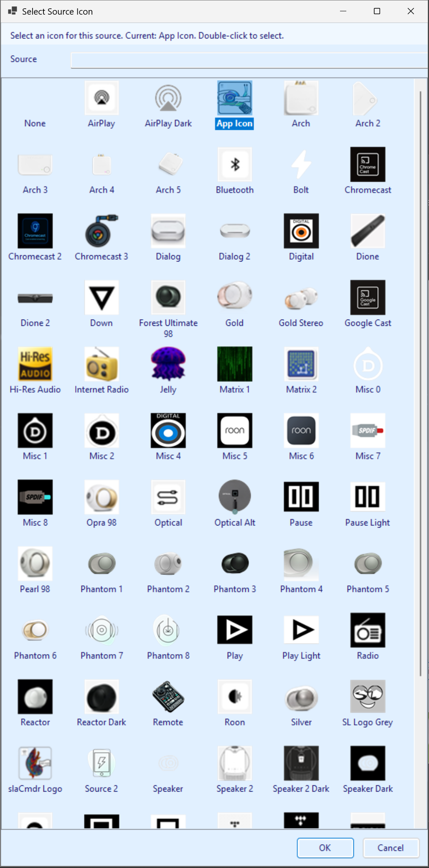429x868 pixels.
Task: Choose the Source 2 icon
Action: point(102,763)
